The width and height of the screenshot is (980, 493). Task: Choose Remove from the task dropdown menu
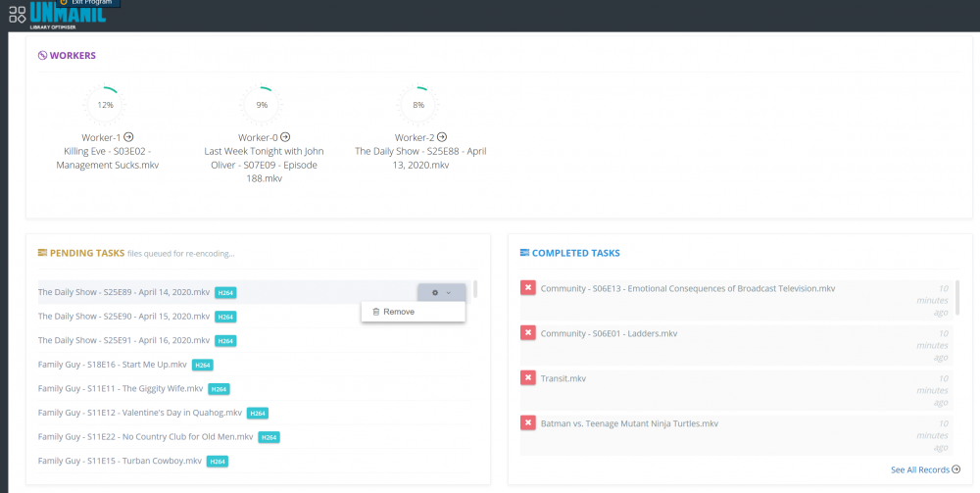(x=414, y=312)
